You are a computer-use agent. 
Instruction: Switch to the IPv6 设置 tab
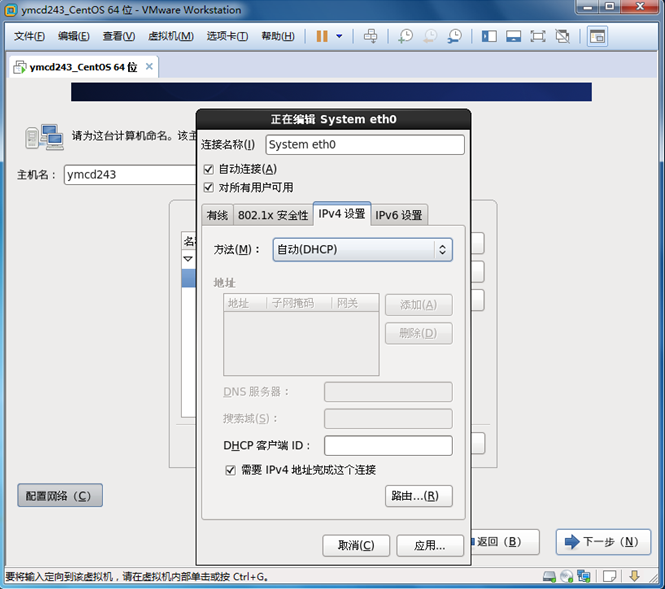(399, 215)
